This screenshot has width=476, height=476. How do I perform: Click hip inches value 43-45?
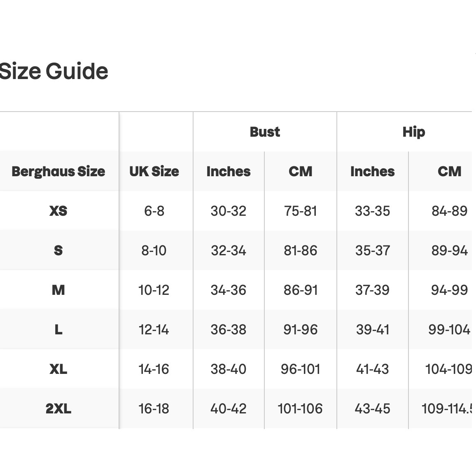[373, 408]
